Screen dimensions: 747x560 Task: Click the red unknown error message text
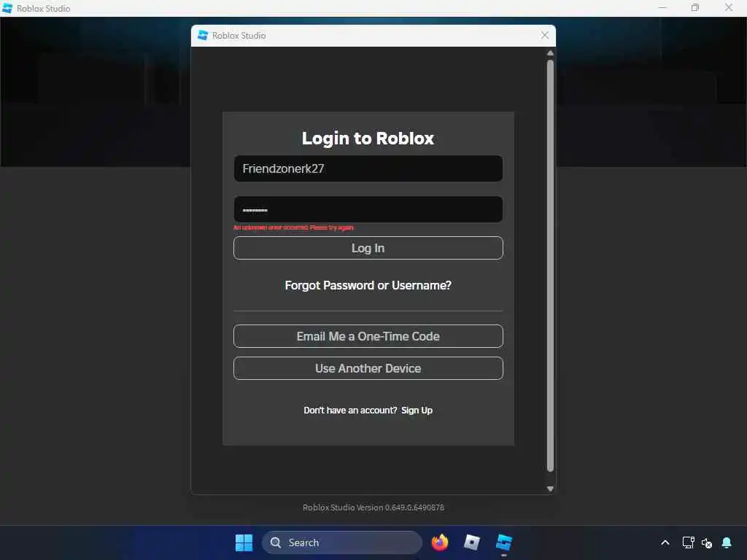(293, 227)
